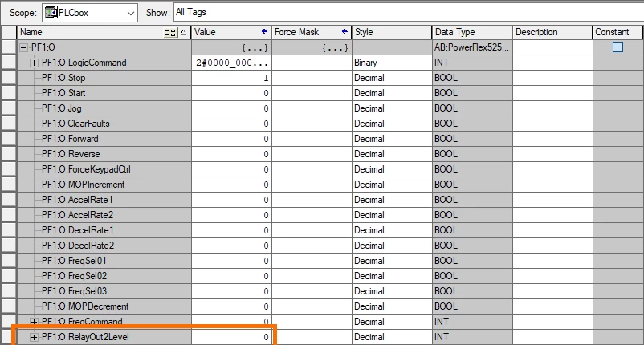Screen dimensions: 644x345
Task: Click the value cell of PF1:O.Reverse
Action: [231, 154]
